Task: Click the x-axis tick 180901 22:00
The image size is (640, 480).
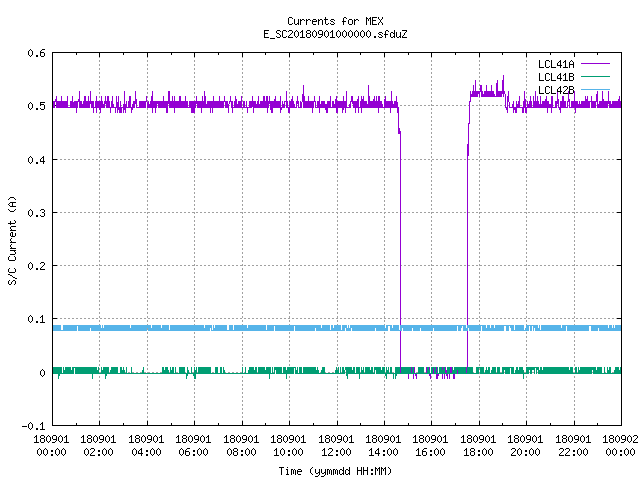Action: click(x=573, y=446)
